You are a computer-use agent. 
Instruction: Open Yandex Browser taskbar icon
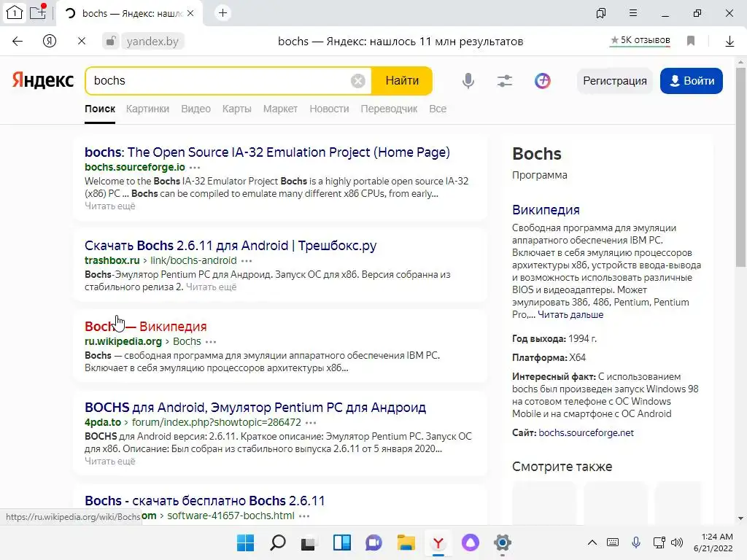pos(438,542)
